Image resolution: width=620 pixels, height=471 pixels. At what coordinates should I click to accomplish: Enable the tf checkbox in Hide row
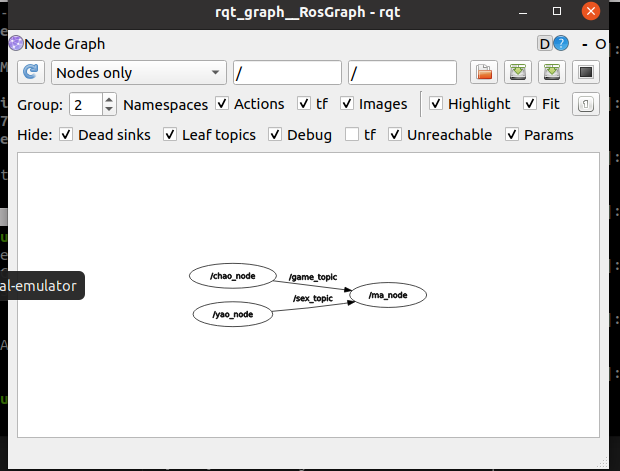point(352,134)
